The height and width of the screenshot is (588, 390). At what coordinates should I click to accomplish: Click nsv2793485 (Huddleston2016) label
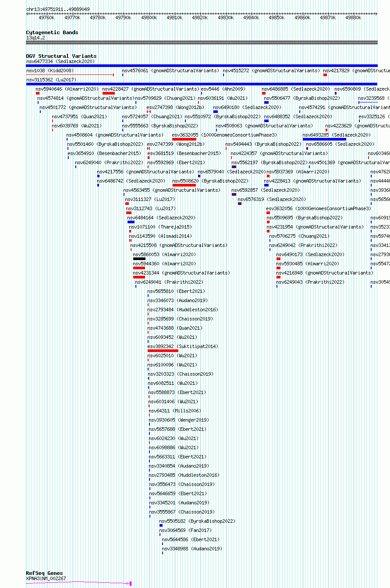tap(184, 475)
